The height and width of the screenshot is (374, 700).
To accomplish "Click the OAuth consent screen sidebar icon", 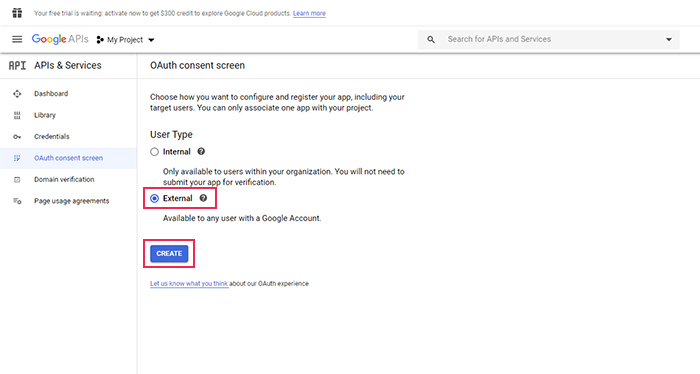I will click(17, 158).
